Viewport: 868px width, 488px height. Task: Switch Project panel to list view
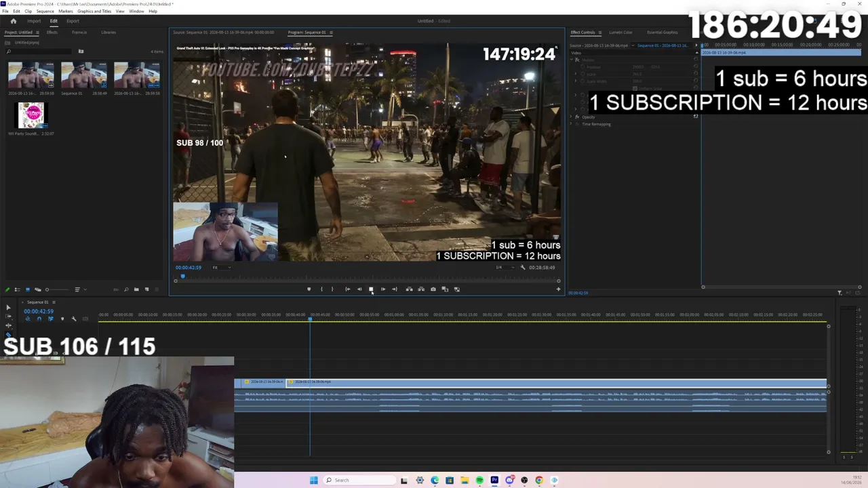[18, 290]
